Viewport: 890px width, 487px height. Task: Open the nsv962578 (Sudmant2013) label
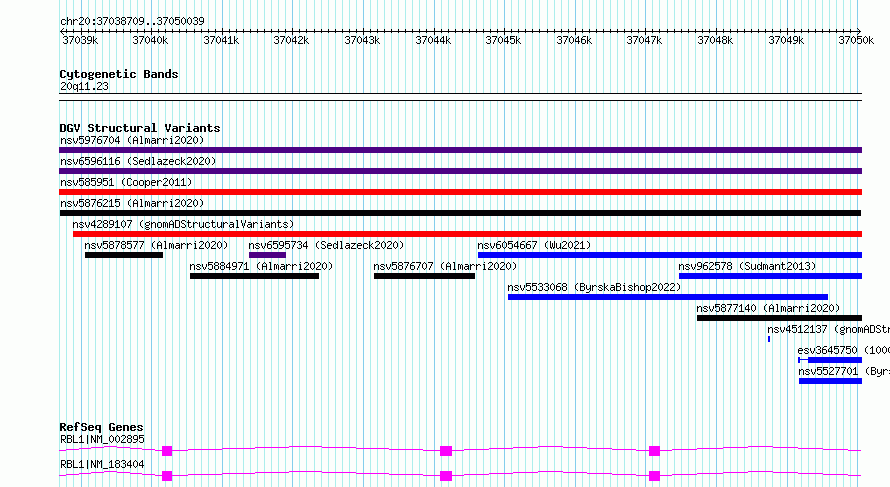747,266
